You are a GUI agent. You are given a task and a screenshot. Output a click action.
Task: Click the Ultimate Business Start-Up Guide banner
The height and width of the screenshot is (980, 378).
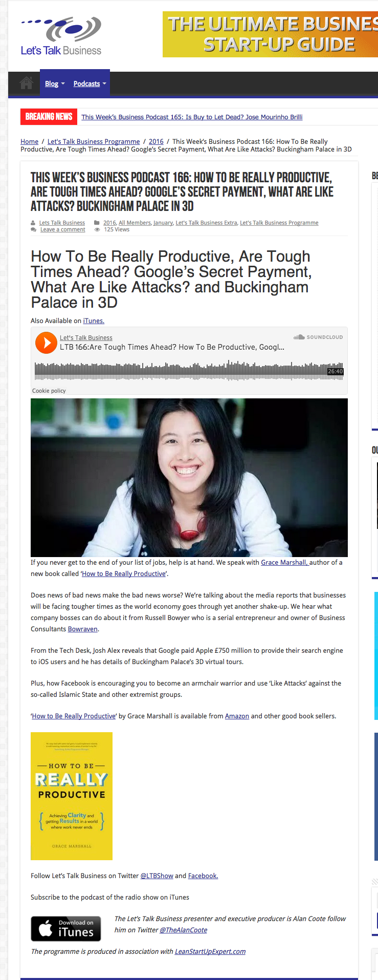pos(270,34)
